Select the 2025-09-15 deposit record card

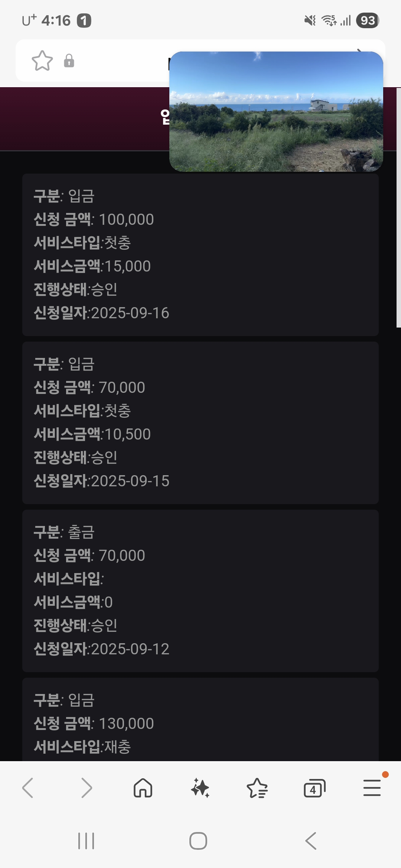click(x=200, y=423)
